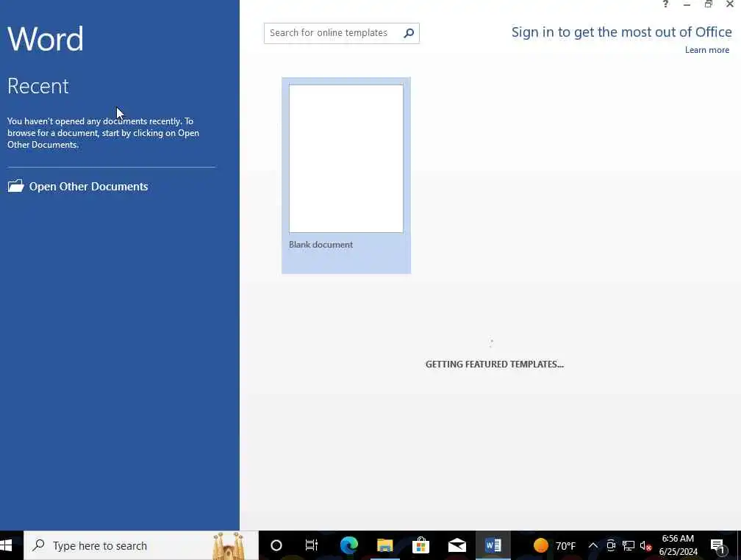The image size is (741, 560).
Task: Open Microsoft Store from taskbar
Action: tap(420, 546)
